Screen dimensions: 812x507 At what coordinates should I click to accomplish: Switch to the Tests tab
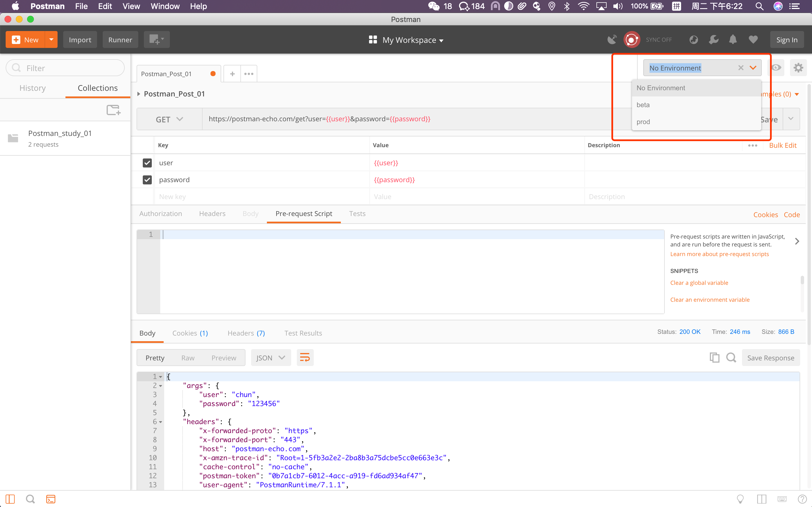pos(357,213)
